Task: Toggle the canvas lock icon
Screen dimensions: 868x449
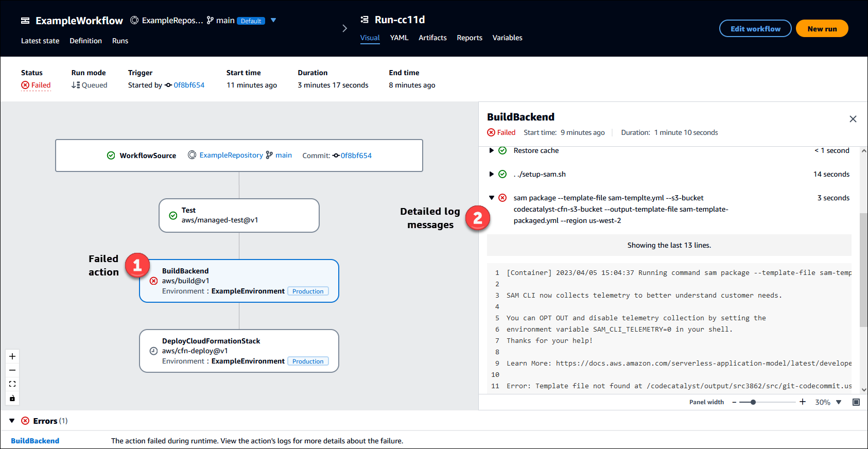Action: pos(12,398)
